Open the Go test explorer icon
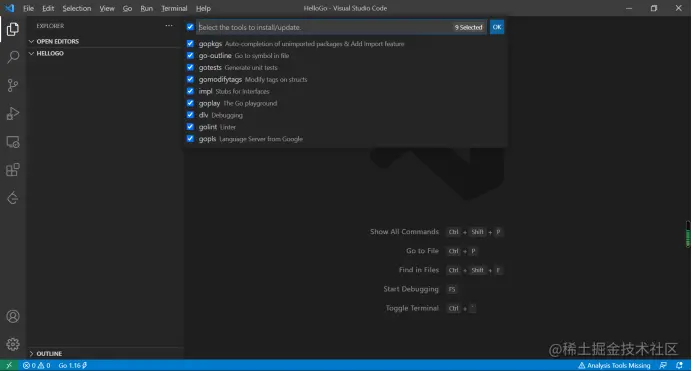692x371 pixels. click(x=13, y=198)
